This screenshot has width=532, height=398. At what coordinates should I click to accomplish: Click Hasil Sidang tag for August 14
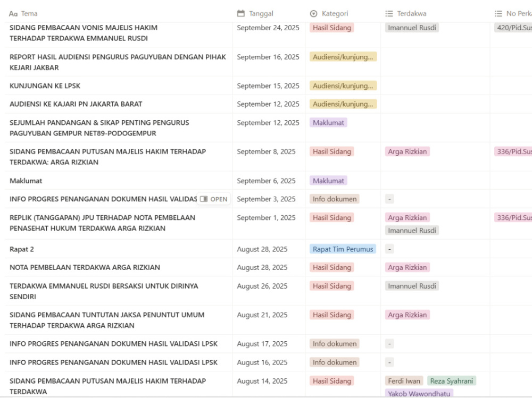331,381
